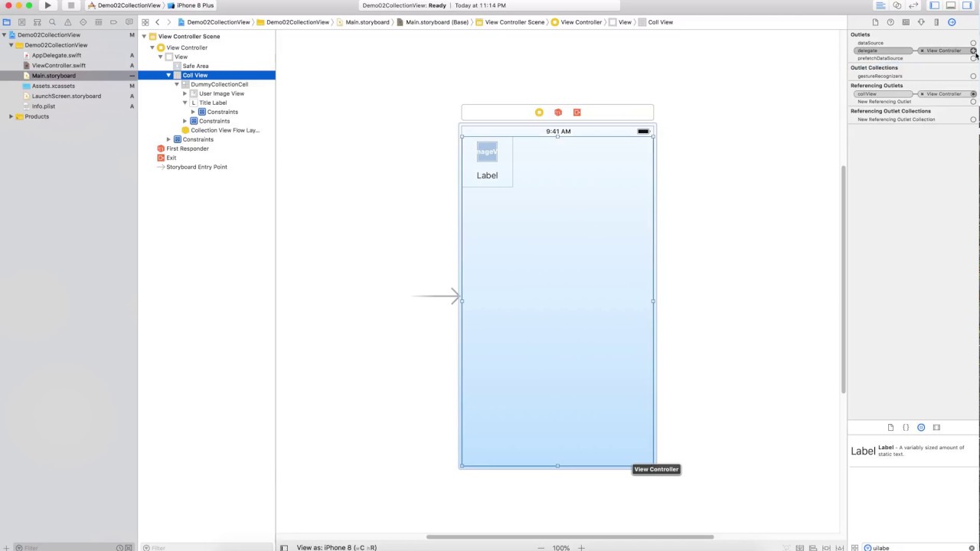Collapse the Coll View outline node
Screen dimensions: 980x551
[168, 75]
